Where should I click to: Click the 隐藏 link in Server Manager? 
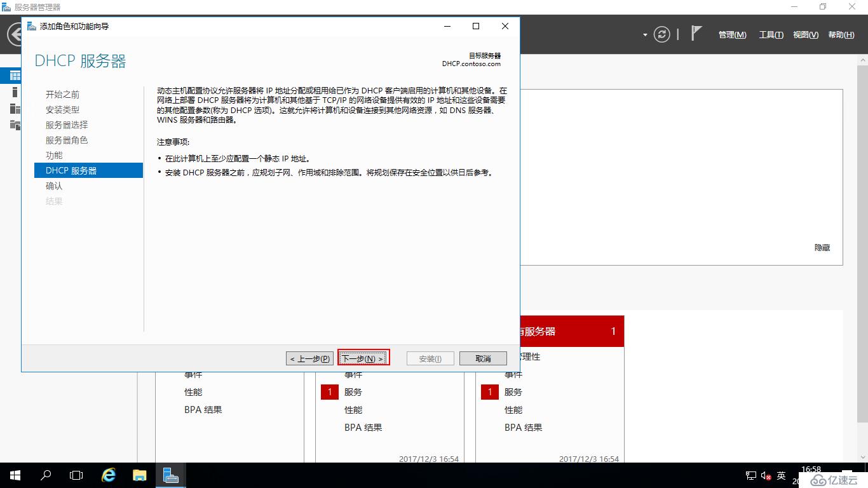click(822, 248)
